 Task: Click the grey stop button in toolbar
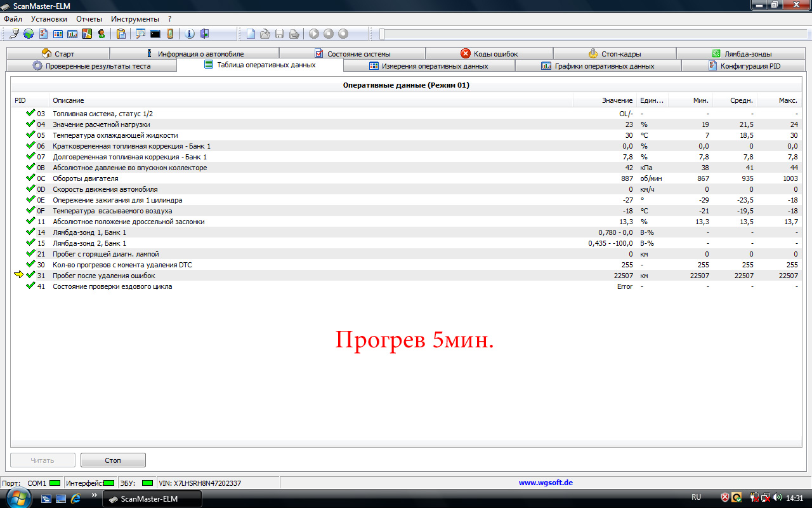pos(329,34)
